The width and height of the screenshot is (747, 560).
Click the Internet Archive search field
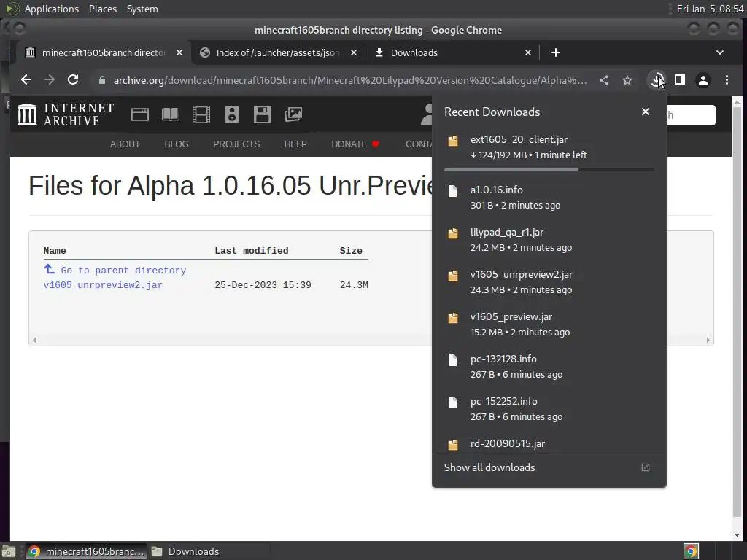pos(691,114)
